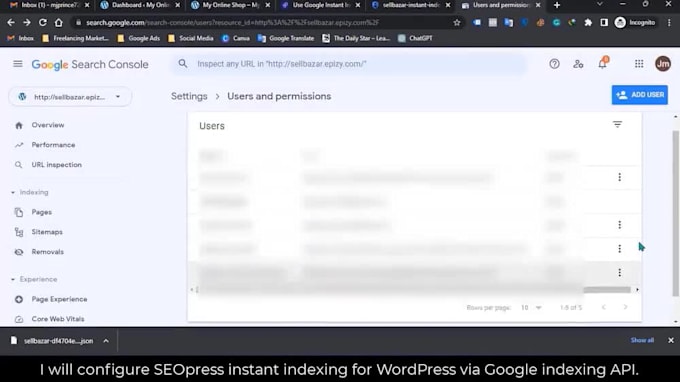Open Page Experience report
Viewport: 680px width, 382px height.
(59, 299)
